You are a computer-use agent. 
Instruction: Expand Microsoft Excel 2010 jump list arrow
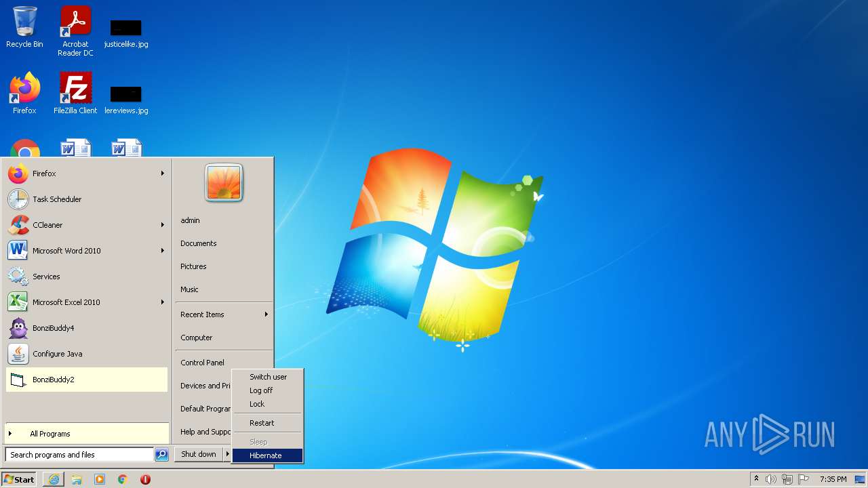click(162, 302)
